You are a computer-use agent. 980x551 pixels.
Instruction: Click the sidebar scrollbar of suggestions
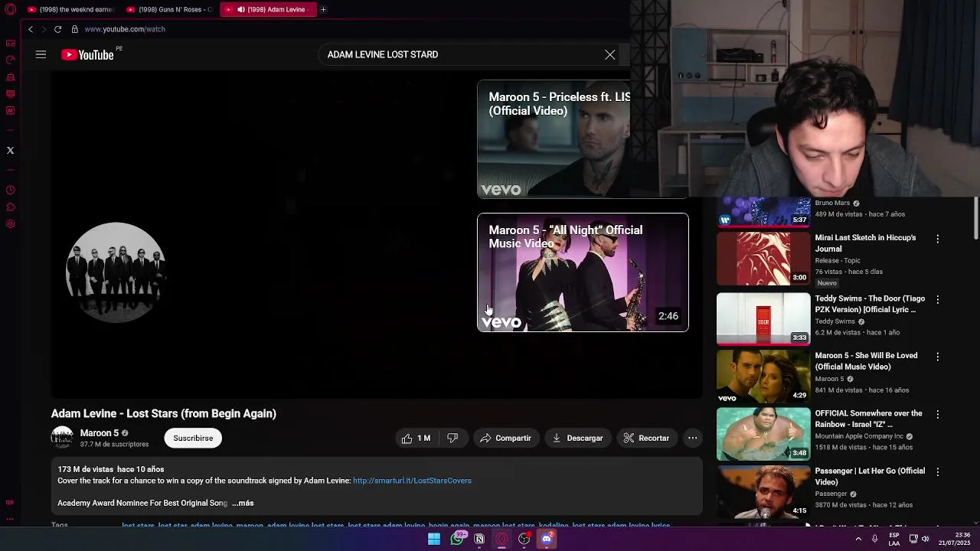pyautogui.click(x=975, y=217)
